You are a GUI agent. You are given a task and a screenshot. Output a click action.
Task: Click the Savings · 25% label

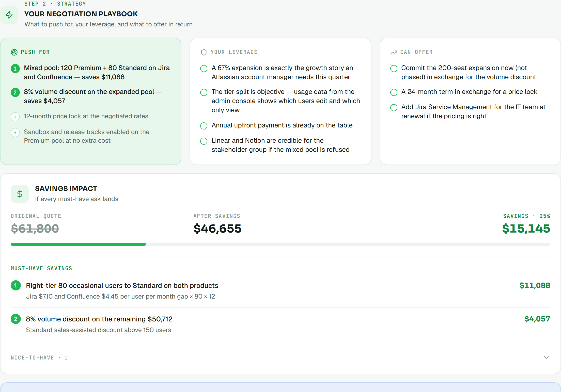point(527,216)
